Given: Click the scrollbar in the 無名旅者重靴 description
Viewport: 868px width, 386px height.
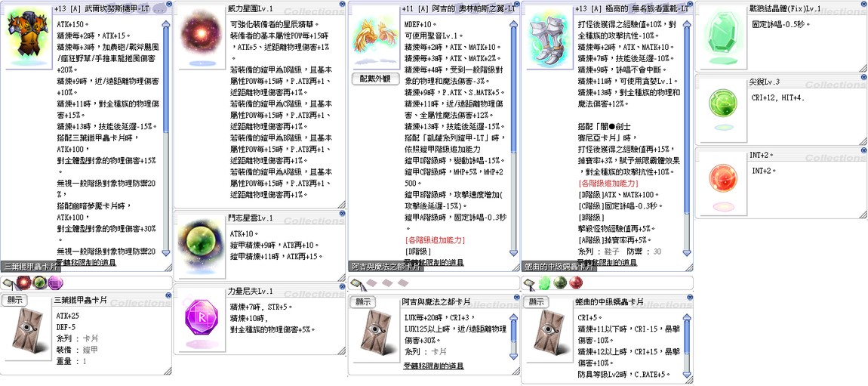Looking at the screenshot, I should click(x=687, y=113).
